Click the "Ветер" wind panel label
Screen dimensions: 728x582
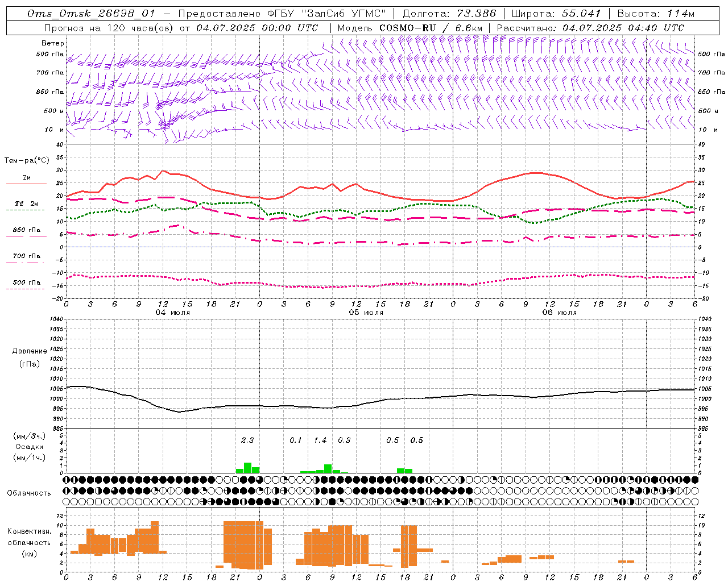(x=53, y=43)
